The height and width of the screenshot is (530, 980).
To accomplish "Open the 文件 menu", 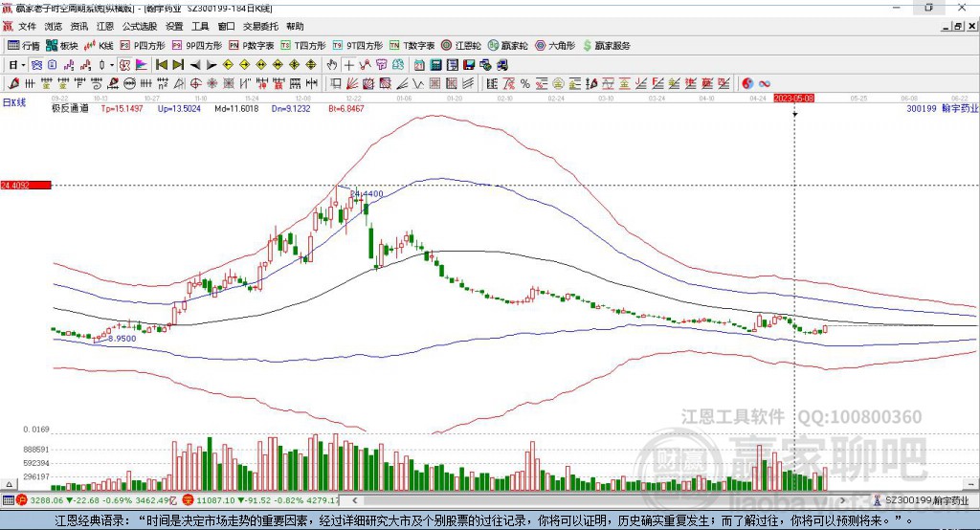I will click(x=27, y=26).
